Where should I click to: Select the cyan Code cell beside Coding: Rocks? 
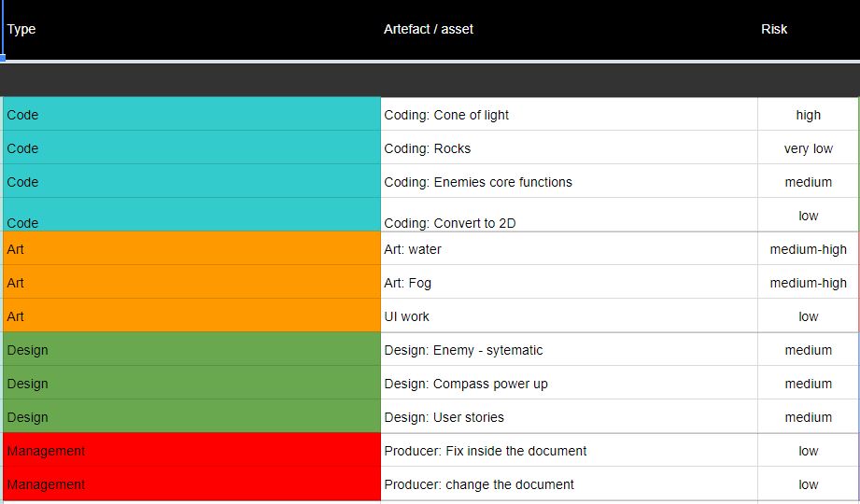tap(190, 148)
